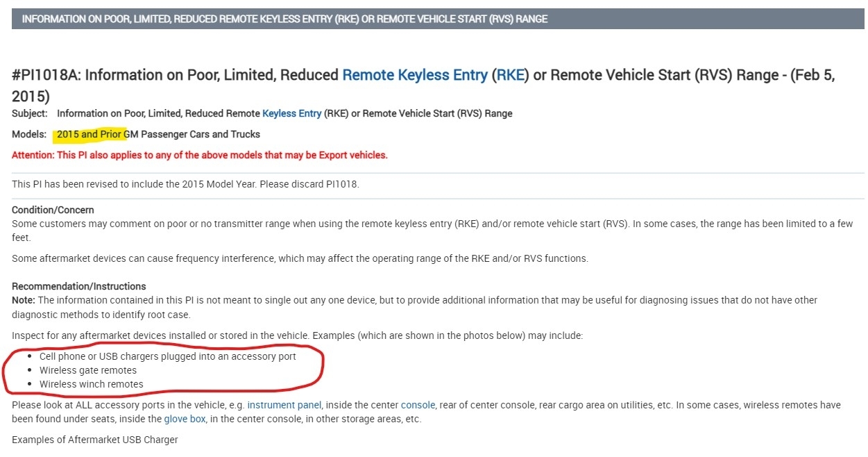
Task: Click the "Examples of Aftermarket USB Charger" caption
Action: pyautogui.click(x=95, y=440)
